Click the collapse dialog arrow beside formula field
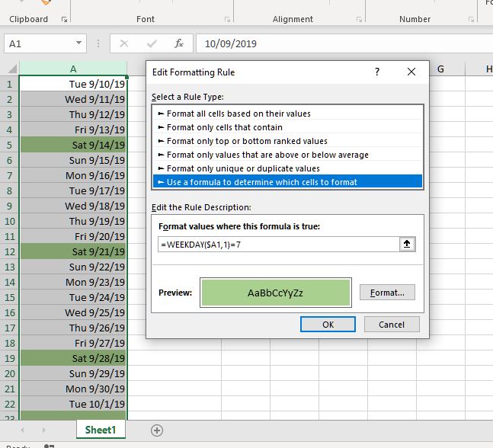The image size is (493, 448). click(407, 245)
